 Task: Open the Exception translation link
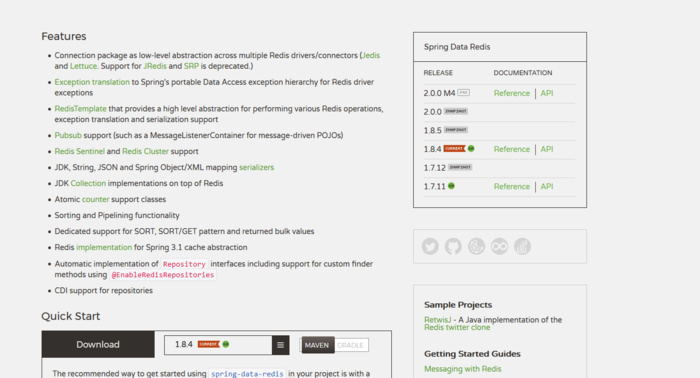tap(92, 82)
